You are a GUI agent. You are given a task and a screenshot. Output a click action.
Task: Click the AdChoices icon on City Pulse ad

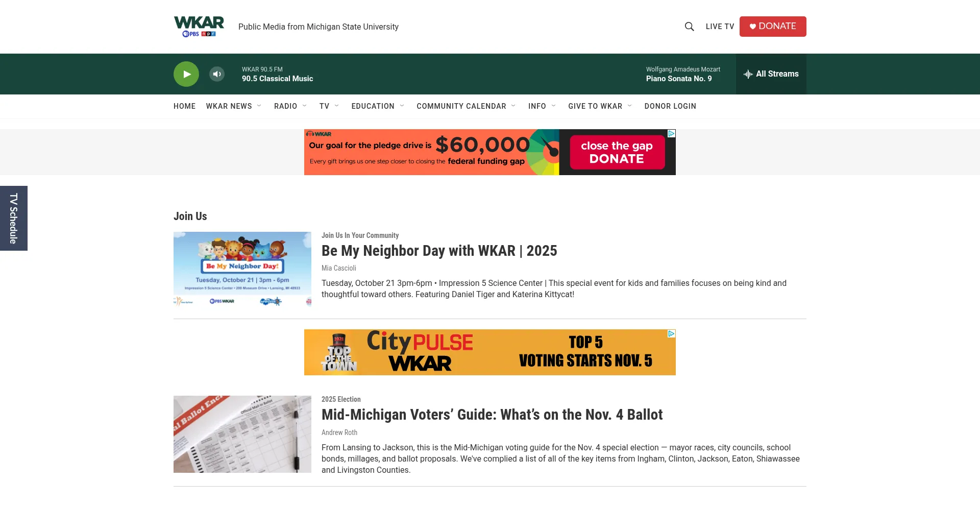672,334
